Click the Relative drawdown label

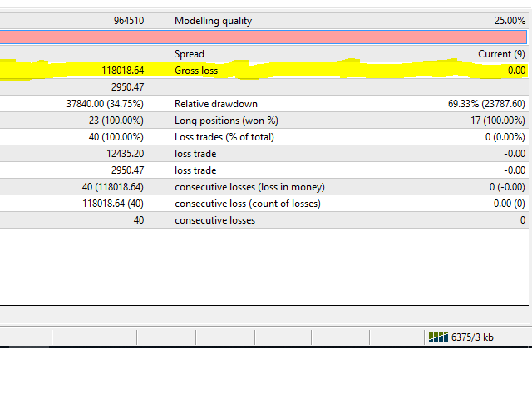coord(215,104)
